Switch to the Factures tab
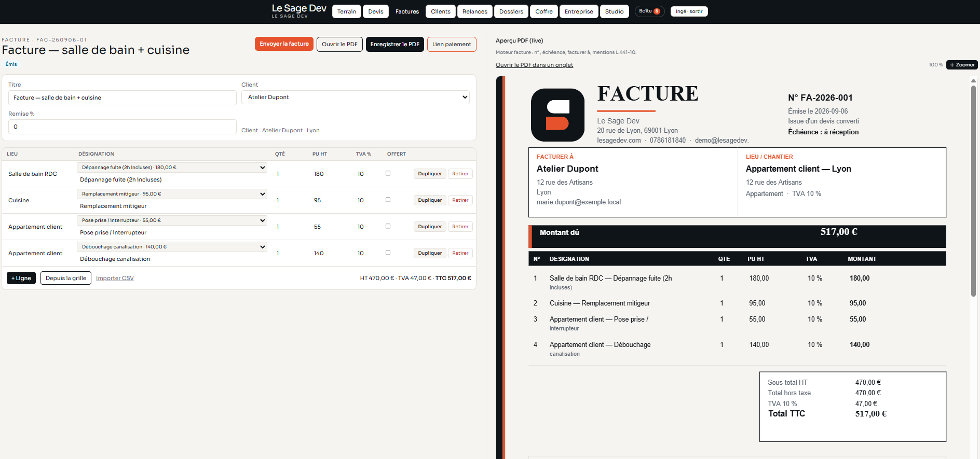Viewport: 980px width, 459px height. [x=407, y=11]
